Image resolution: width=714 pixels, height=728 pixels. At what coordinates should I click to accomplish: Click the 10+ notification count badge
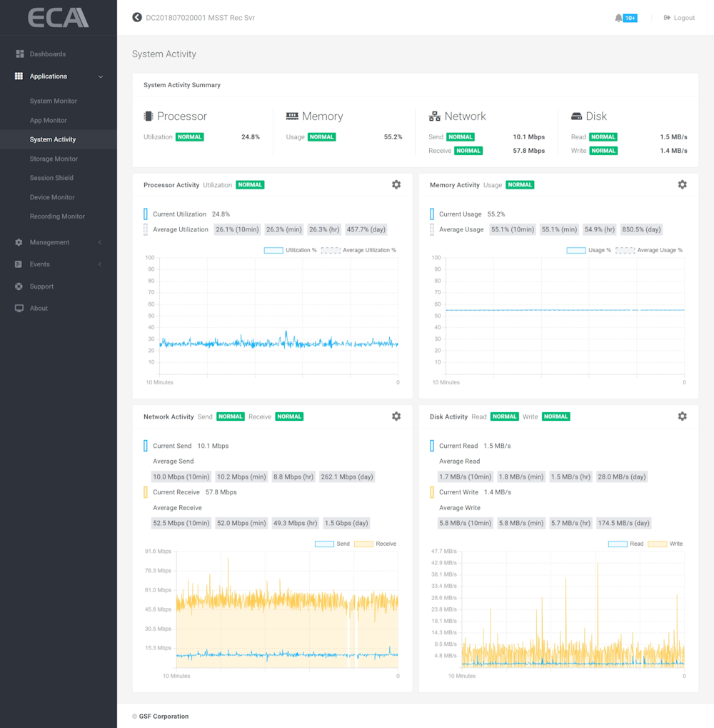630,18
